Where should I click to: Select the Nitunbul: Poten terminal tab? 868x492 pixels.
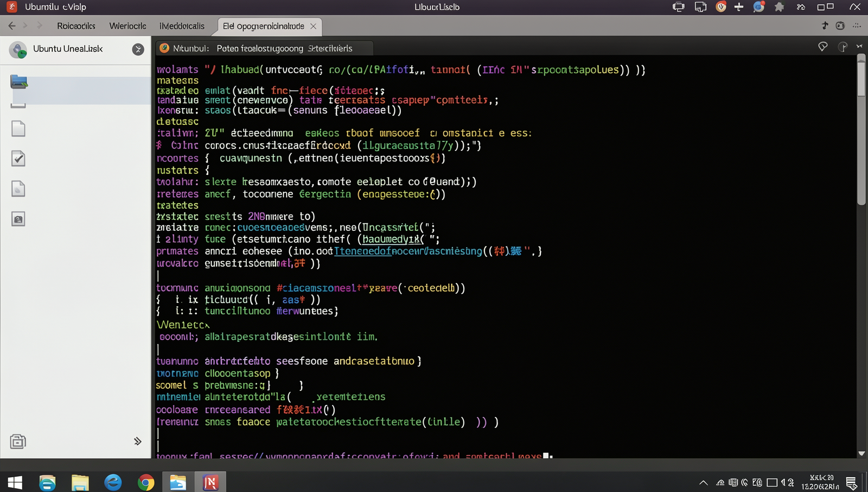tap(264, 48)
